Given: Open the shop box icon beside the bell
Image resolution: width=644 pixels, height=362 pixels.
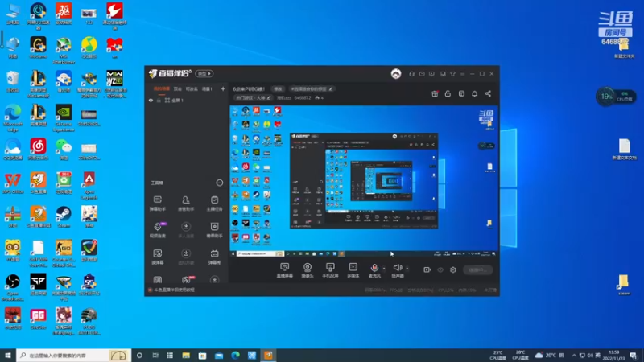Looking at the screenshot, I should pos(461,93).
